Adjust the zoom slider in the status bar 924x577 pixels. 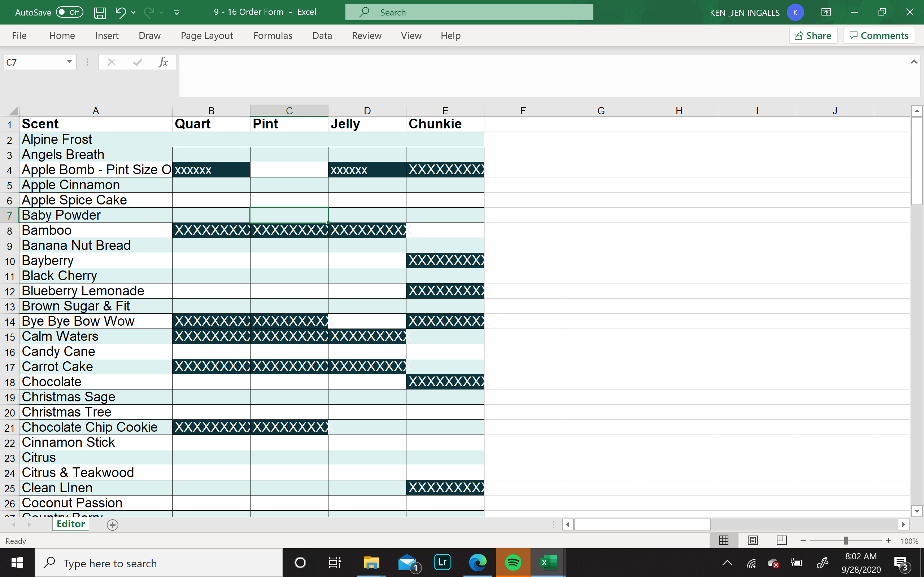[846, 540]
